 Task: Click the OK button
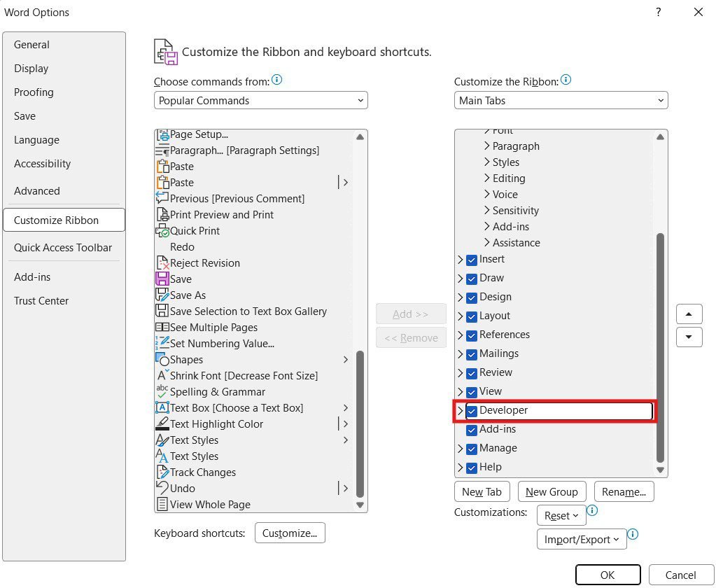click(x=608, y=575)
